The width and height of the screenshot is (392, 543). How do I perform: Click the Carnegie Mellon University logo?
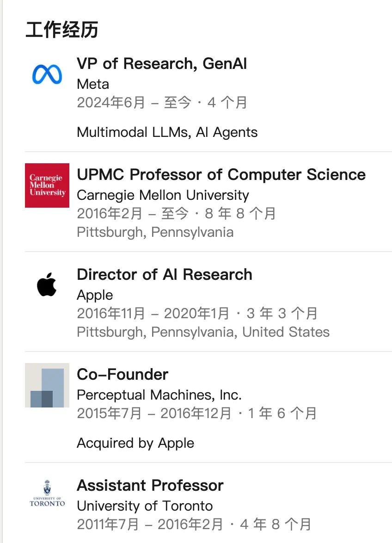[x=47, y=185]
